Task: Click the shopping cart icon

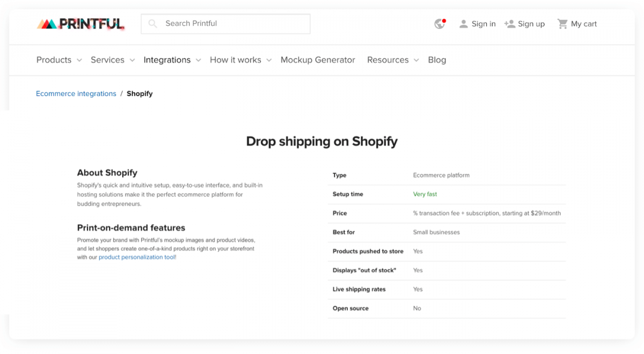Action: point(562,24)
